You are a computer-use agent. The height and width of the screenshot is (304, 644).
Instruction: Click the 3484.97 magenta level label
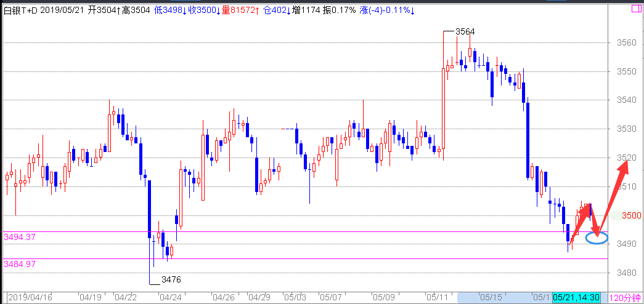(19, 264)
